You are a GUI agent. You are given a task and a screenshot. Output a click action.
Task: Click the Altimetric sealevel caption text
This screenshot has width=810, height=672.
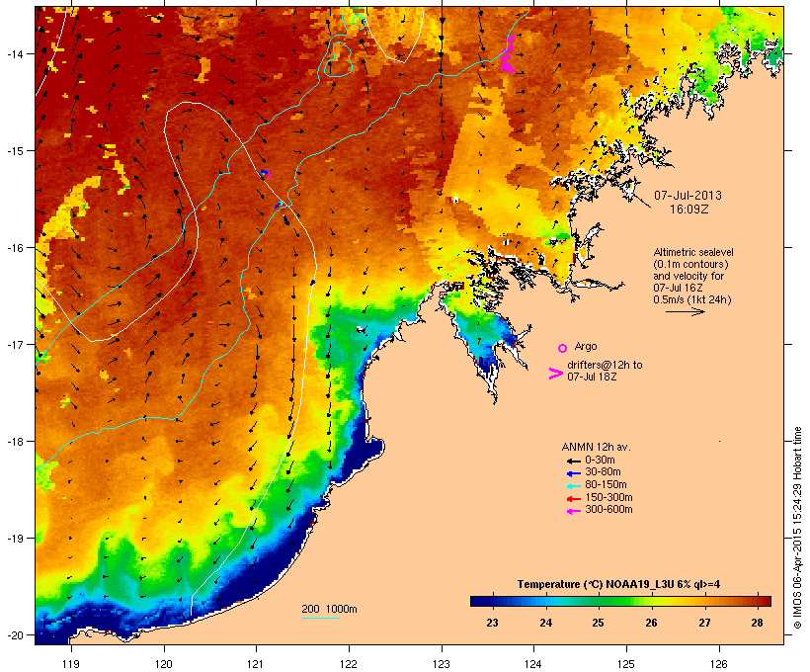click(693, 276)
